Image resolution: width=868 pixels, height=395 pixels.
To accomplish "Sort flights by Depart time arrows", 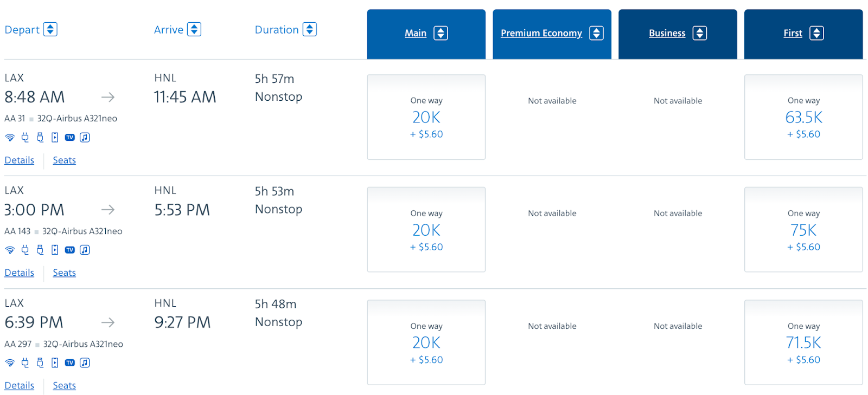I will pos(50,29).
